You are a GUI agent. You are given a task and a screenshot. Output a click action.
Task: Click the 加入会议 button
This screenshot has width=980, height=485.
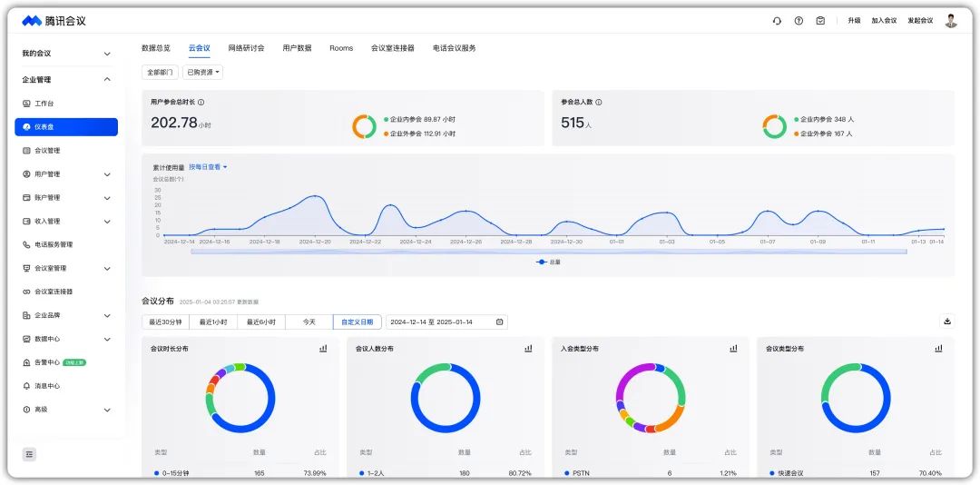pos(884,21)
